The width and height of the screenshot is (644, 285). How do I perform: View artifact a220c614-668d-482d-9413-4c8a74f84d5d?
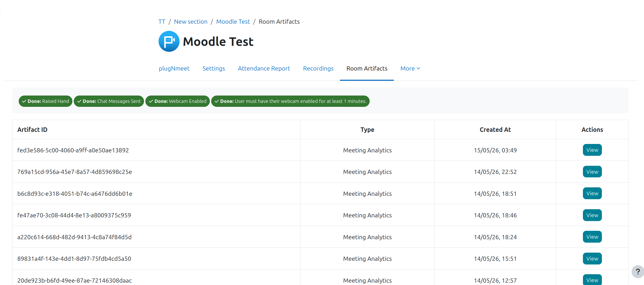[592, 237]
